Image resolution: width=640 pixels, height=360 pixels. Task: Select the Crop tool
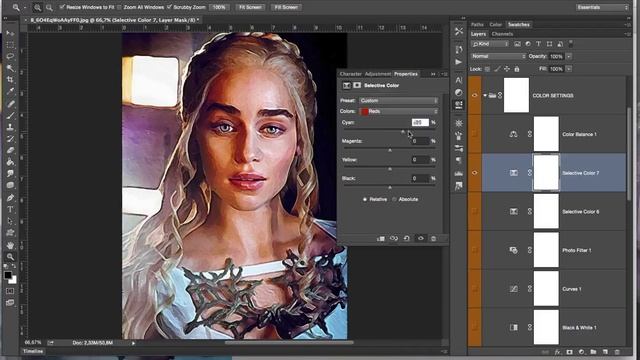pos(11,80)
